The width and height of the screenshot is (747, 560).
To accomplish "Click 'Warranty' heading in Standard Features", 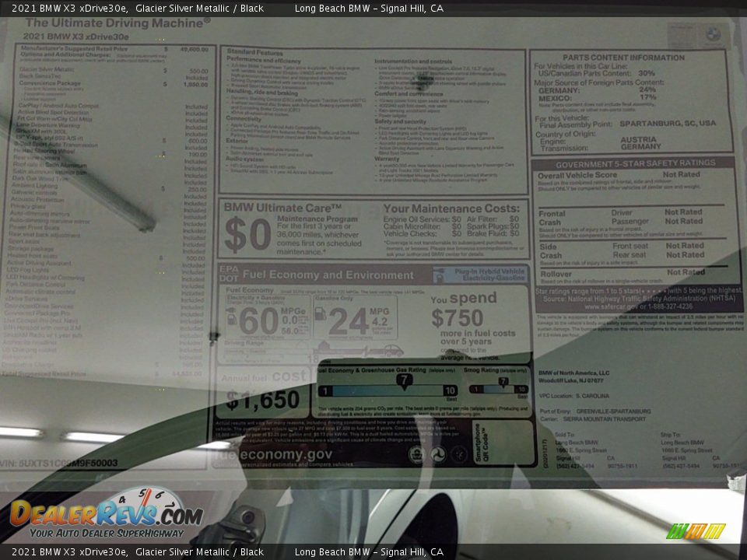I will tap(387, 159).
